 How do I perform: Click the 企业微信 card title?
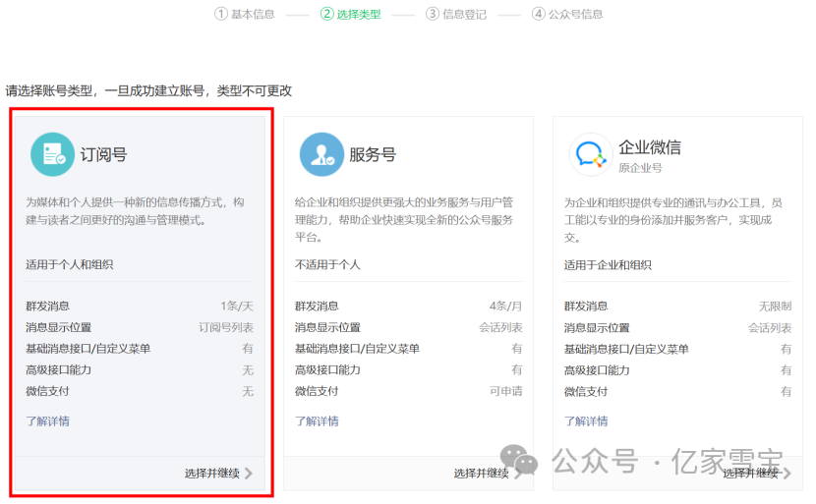650,147
